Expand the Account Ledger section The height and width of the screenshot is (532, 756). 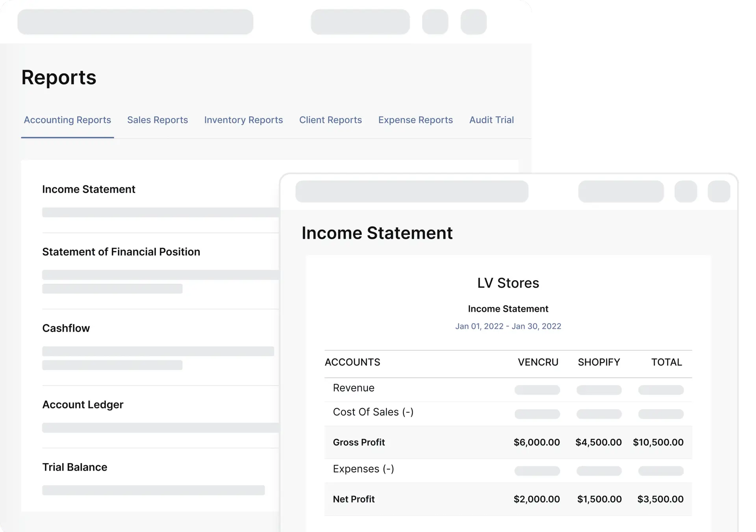pos(83,405)
